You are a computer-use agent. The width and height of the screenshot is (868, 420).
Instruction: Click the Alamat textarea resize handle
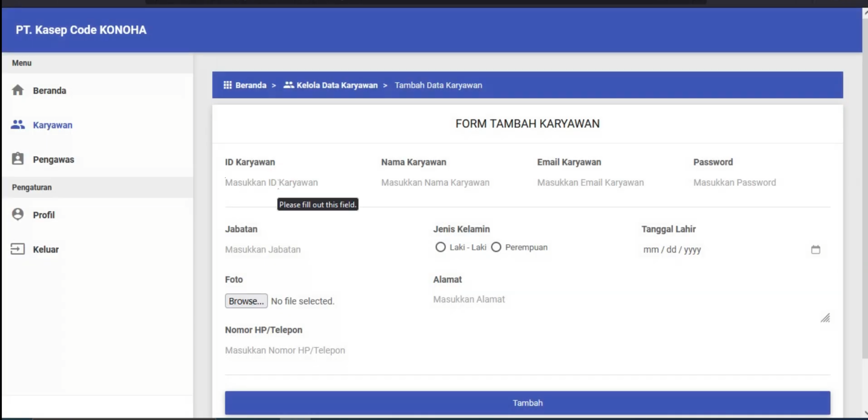tap(825, 318)
